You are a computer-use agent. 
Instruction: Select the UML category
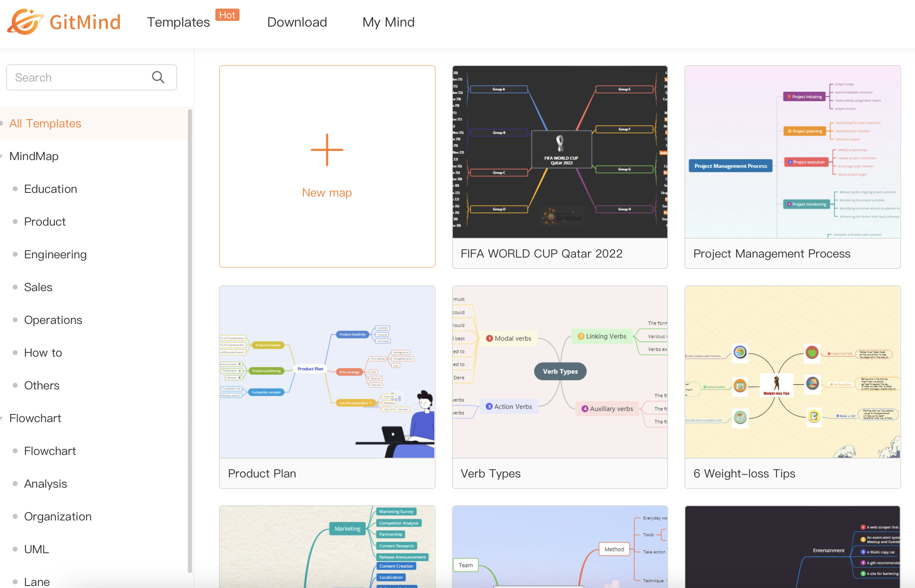[x=36, y=549]
